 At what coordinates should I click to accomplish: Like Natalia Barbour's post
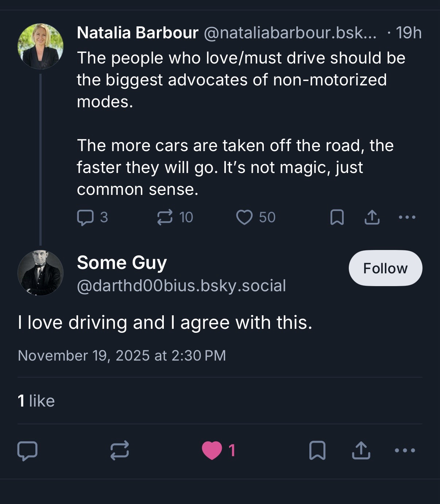coord(244,218)
